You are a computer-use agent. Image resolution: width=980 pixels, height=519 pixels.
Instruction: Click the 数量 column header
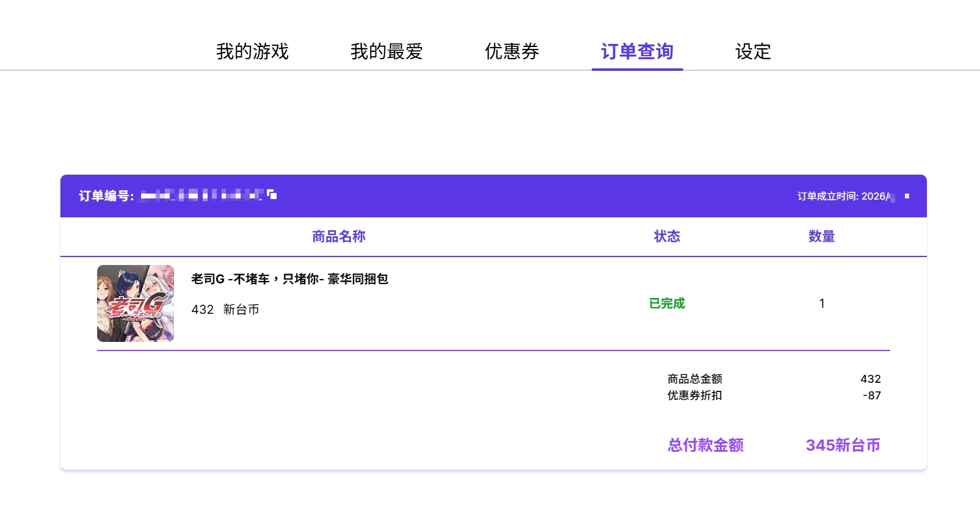coord(821,236)
